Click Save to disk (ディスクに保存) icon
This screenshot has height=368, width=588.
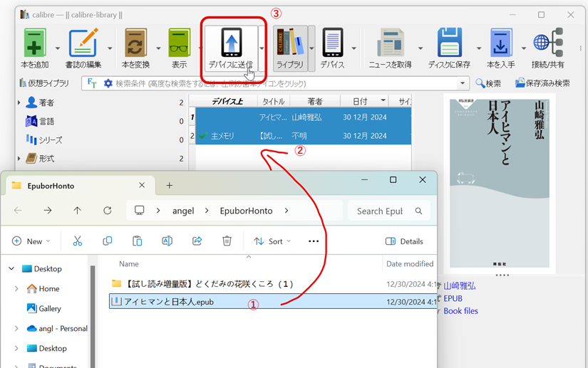coord(449,42)
